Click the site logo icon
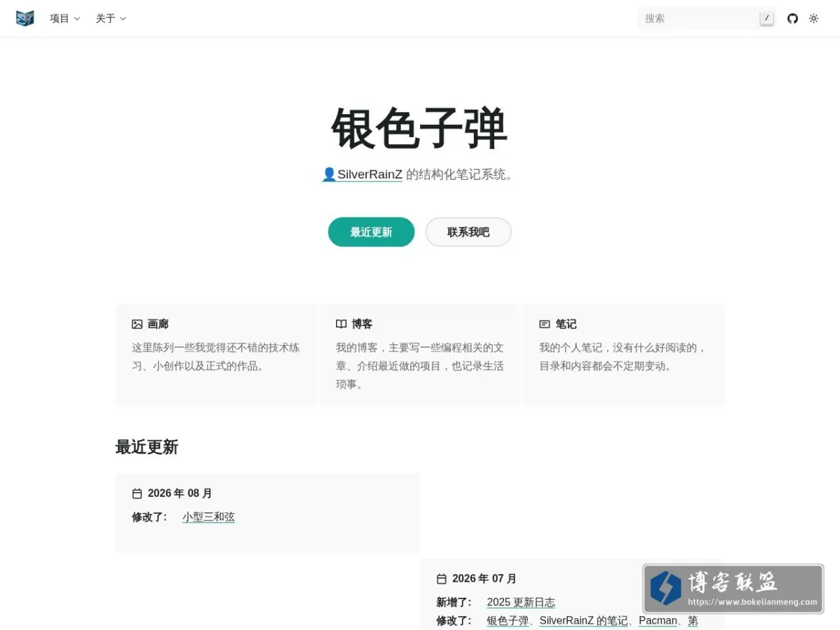The image size is (840, 630). [25, 18]
